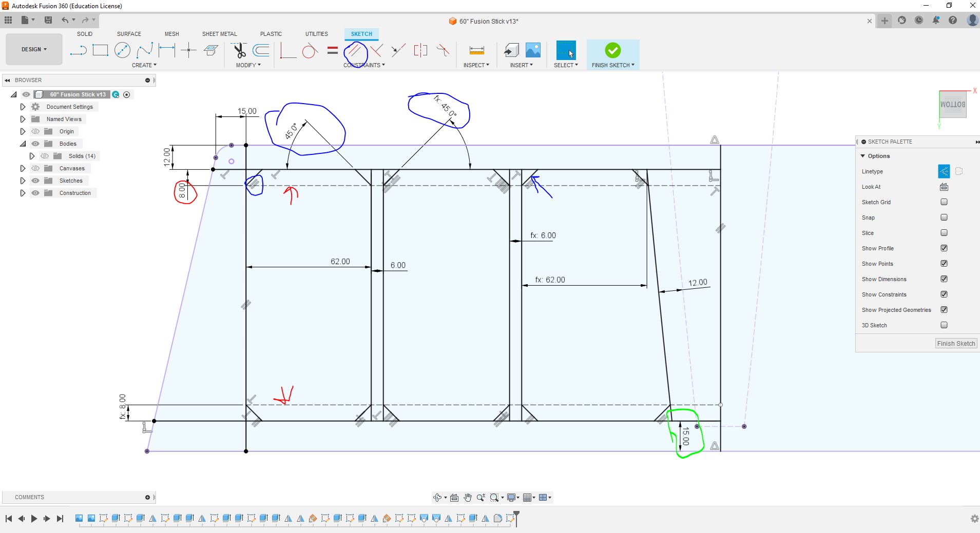The height and width of the screenshot is (533, 980).
Task: Select the 2-Point Rectangle tool
Action: coord(100,50)
